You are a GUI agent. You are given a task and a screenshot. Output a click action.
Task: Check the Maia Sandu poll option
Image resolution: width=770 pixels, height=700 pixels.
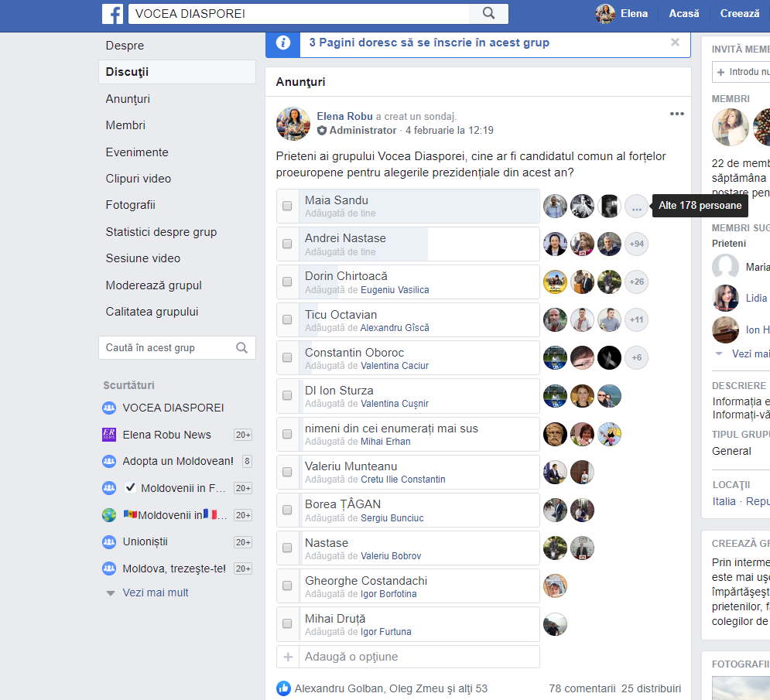287,207
